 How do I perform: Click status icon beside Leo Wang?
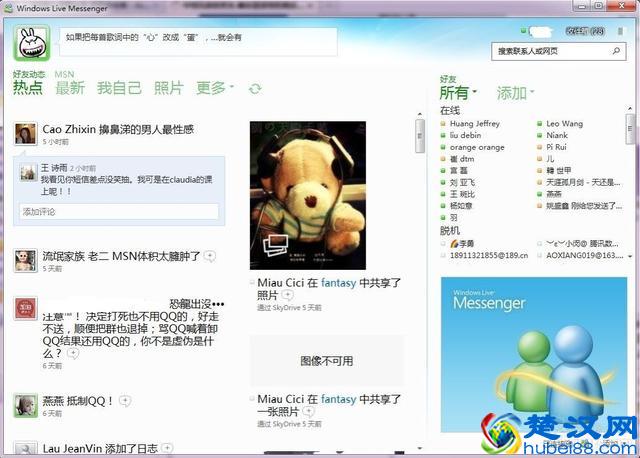click(539, 124)
